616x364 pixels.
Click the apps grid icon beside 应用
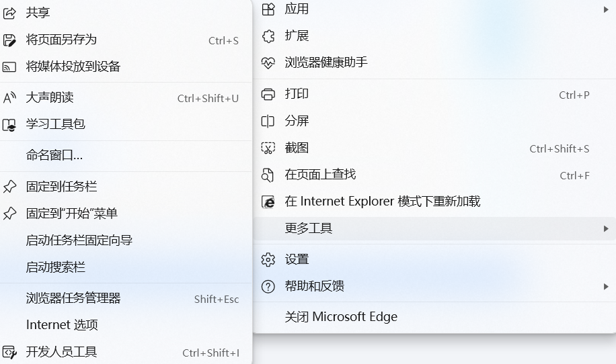[x=268, y=9]
